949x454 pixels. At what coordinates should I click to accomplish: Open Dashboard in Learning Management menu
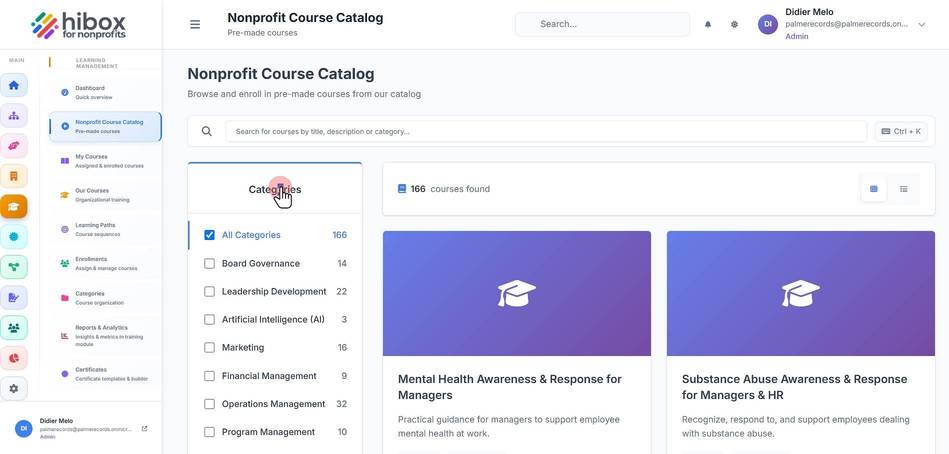point(105,92)
